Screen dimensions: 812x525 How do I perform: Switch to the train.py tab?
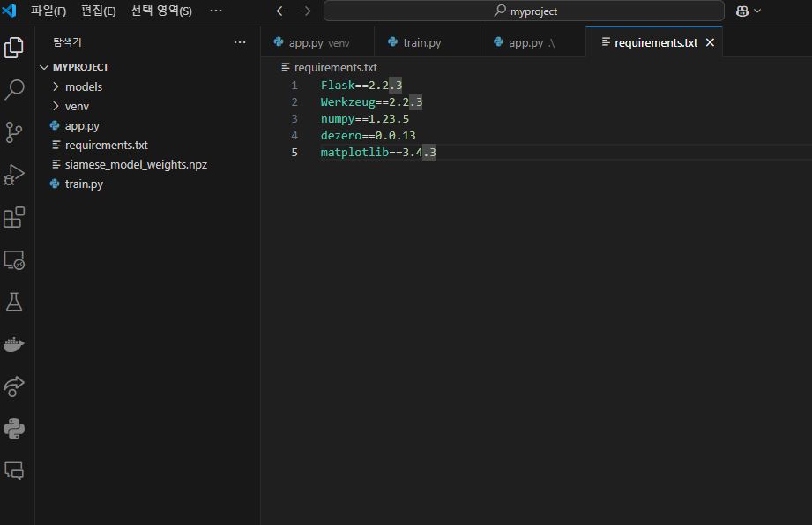click(x=421, y=41)
